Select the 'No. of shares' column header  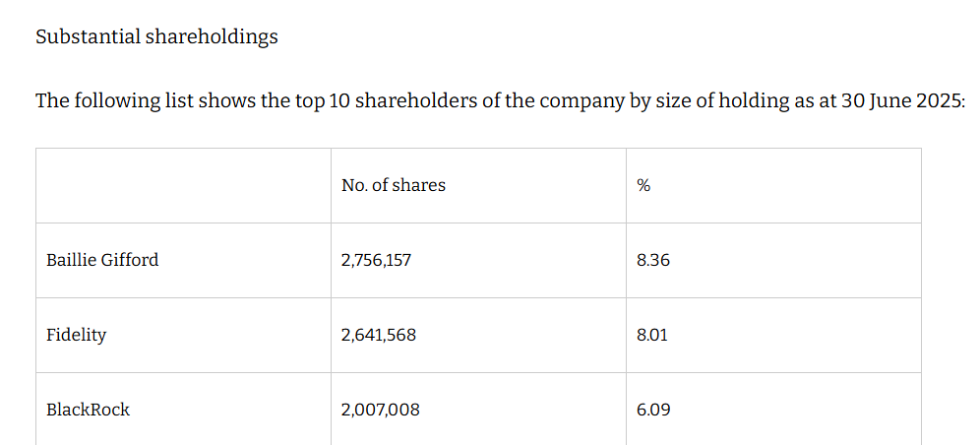coord(393,185)
